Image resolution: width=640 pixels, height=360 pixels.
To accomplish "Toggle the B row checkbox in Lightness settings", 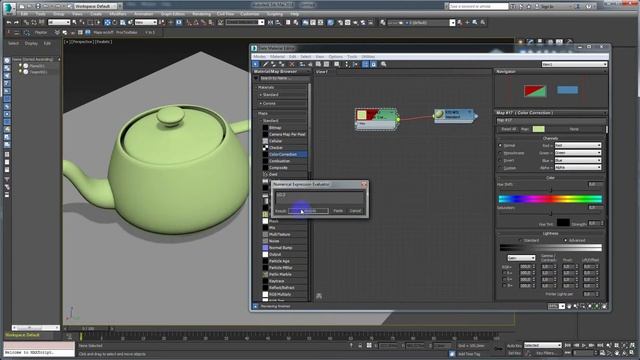I will [x=504, y=286].
